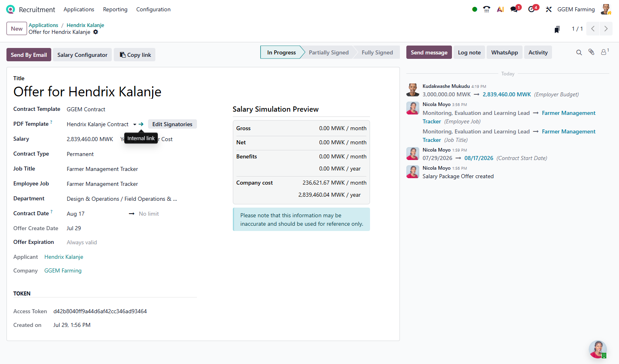Open the Contract Template field

[132, 109]
